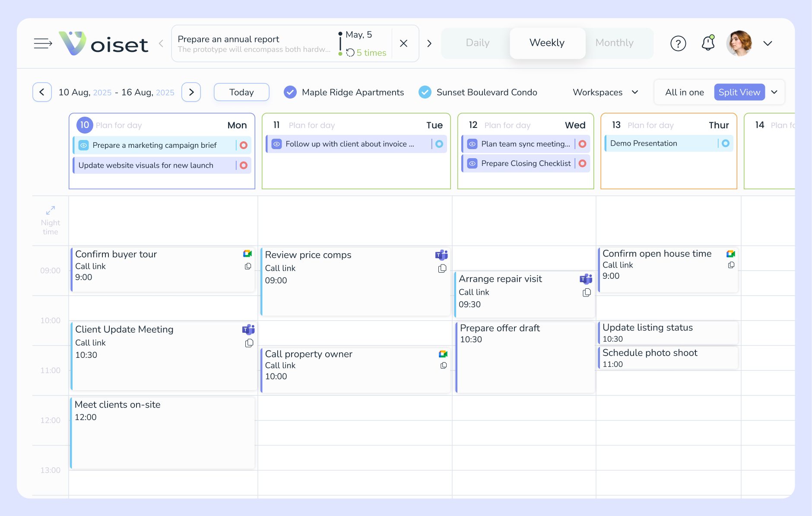The height and width of the screenshot is (516, 812).
Task: Go to the next week with the arrow button
Action: click(191, 92)
